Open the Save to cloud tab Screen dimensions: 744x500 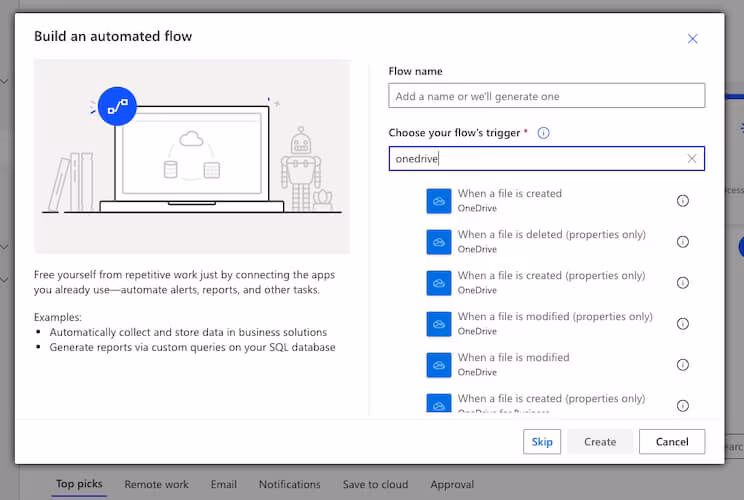[375, 484]
